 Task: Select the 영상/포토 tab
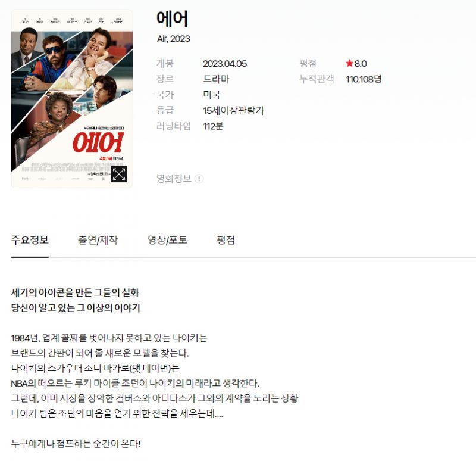pos(167,240)
